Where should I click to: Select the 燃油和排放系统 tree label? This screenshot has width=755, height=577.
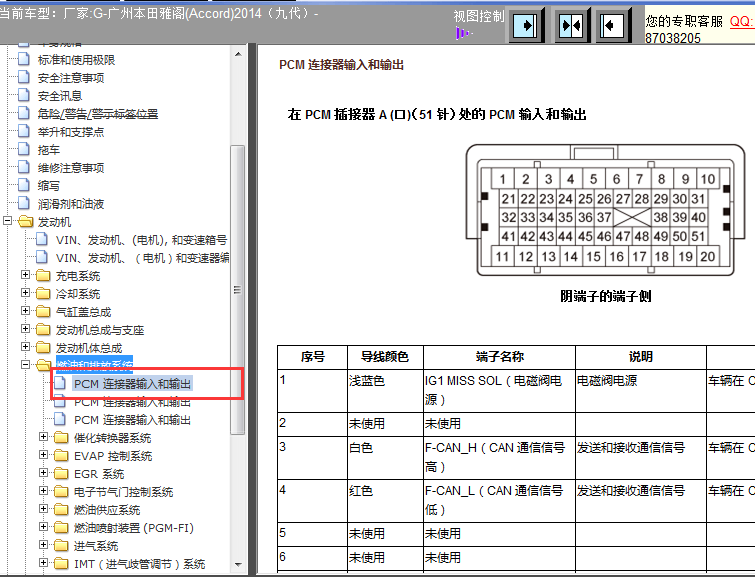click(94, 365)
